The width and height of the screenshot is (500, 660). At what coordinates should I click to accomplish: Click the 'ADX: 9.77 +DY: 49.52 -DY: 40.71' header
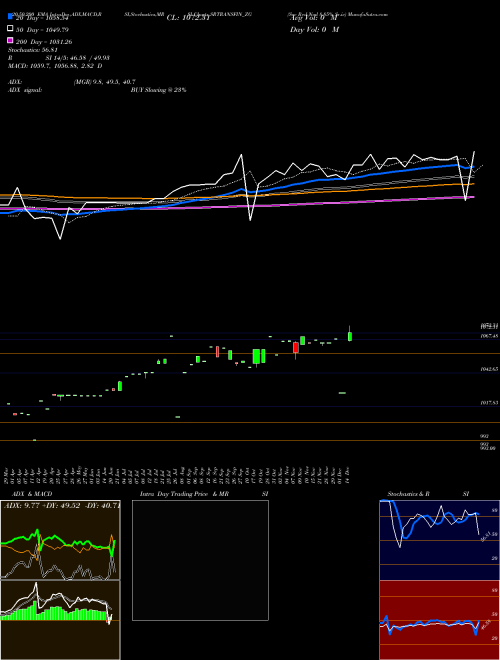click(62, 505)
